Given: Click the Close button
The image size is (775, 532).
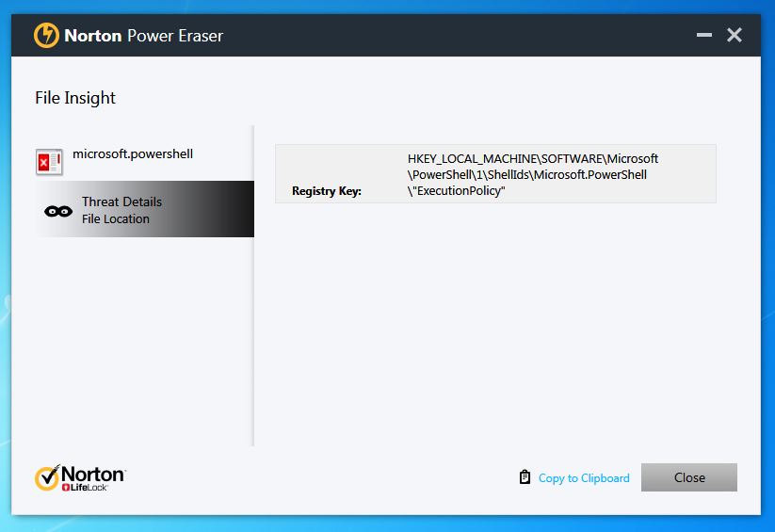Looking at the screenshot, I should [689, 477].
